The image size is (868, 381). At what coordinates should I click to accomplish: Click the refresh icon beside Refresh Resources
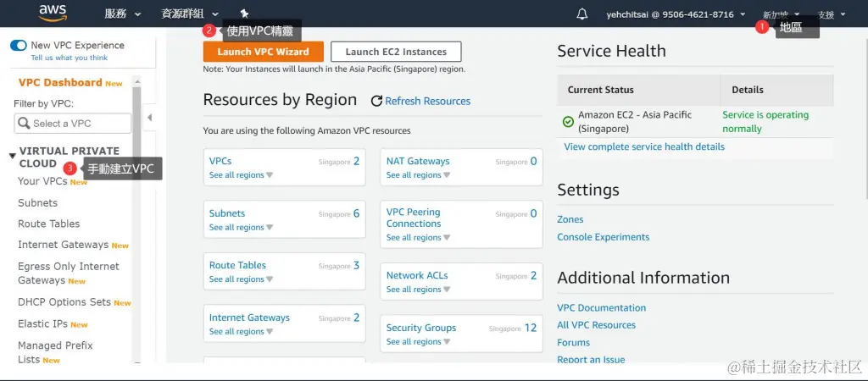point(376,101)
